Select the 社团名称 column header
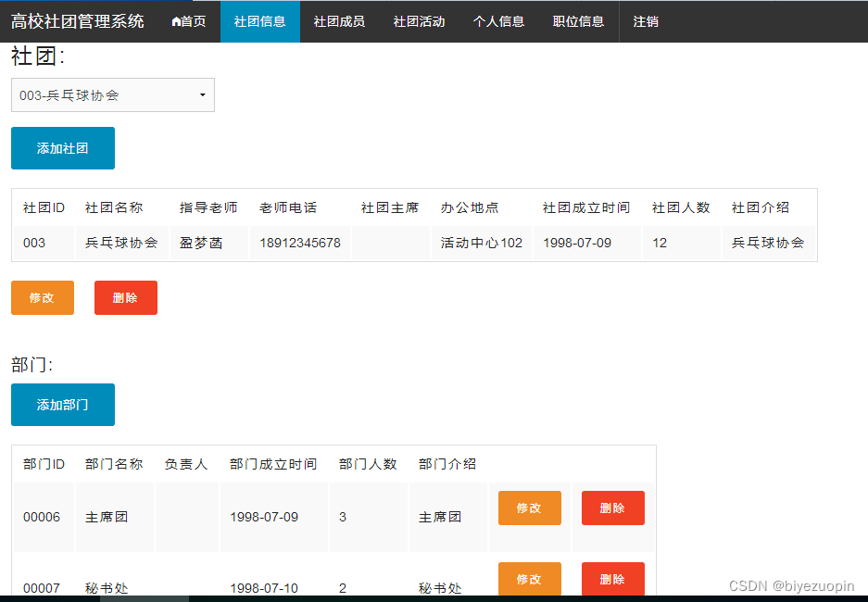The width and height of the screenshot is (868, 602). pos(114,207)
